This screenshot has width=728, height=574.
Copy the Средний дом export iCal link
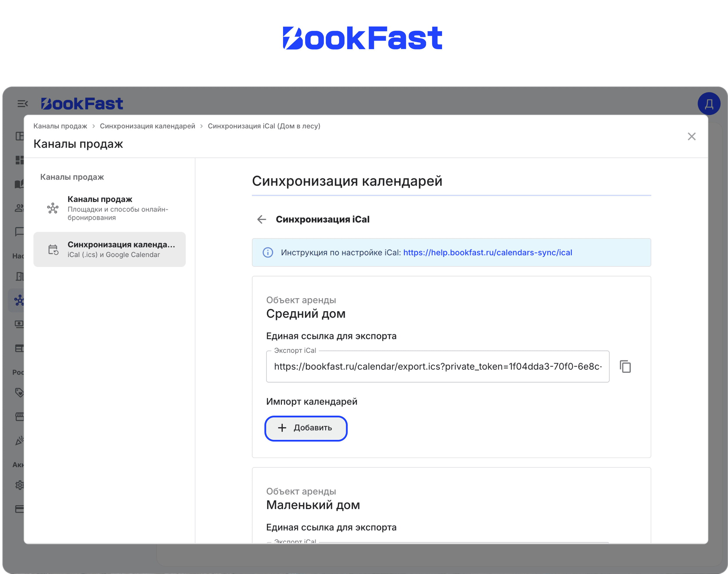[625, 366]
